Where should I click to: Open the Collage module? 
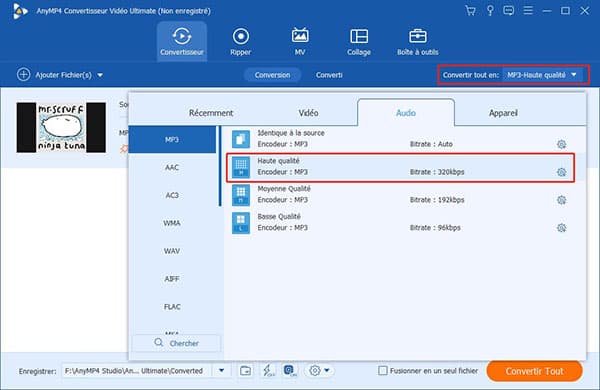point(359,41)
